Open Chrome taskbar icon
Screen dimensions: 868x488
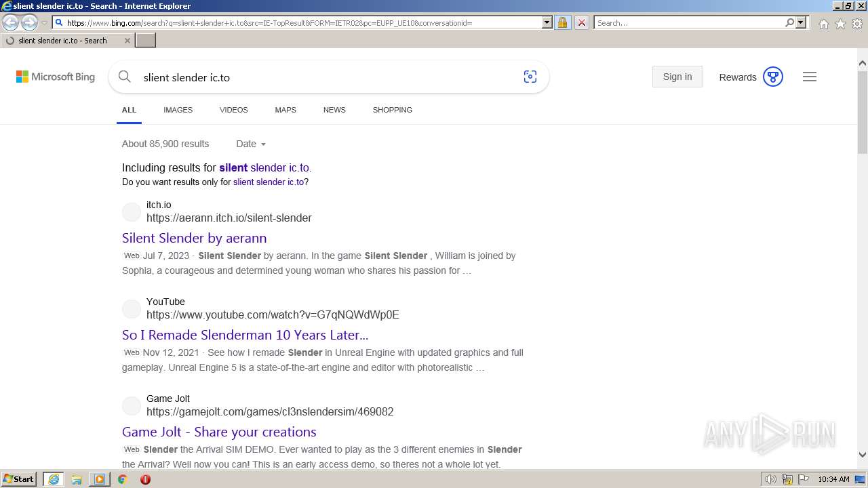pos(122,479)
